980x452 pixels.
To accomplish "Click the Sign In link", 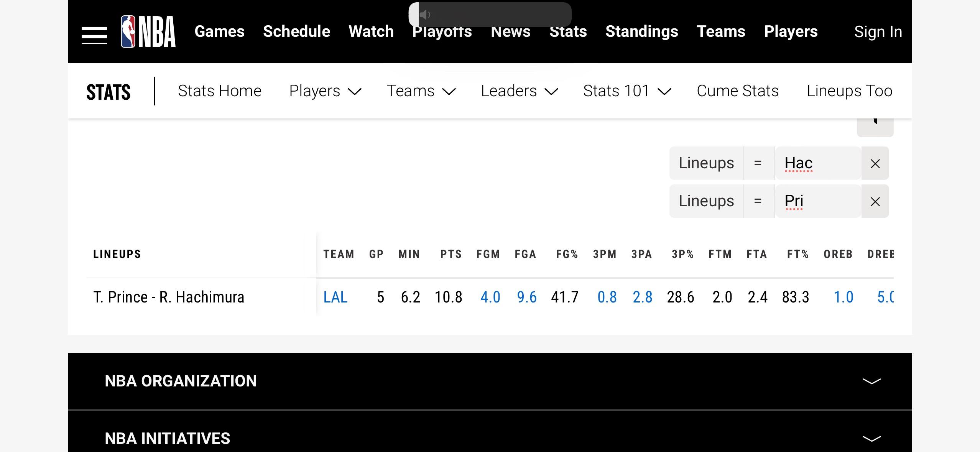I will (878, 32).
